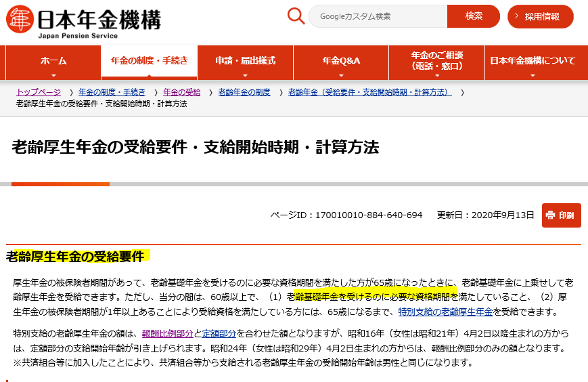The height and width of the screenshot is (382, 588).
Task: Click the 年金の受給 breadcrumb link
Action: (181, 92)
